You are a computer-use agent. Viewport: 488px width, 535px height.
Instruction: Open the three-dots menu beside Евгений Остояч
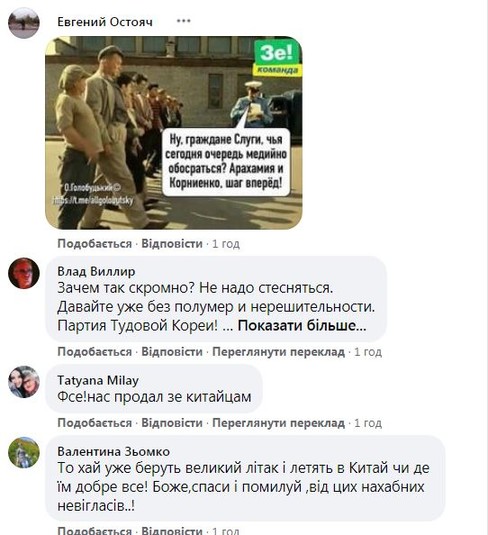click(184, 21)
